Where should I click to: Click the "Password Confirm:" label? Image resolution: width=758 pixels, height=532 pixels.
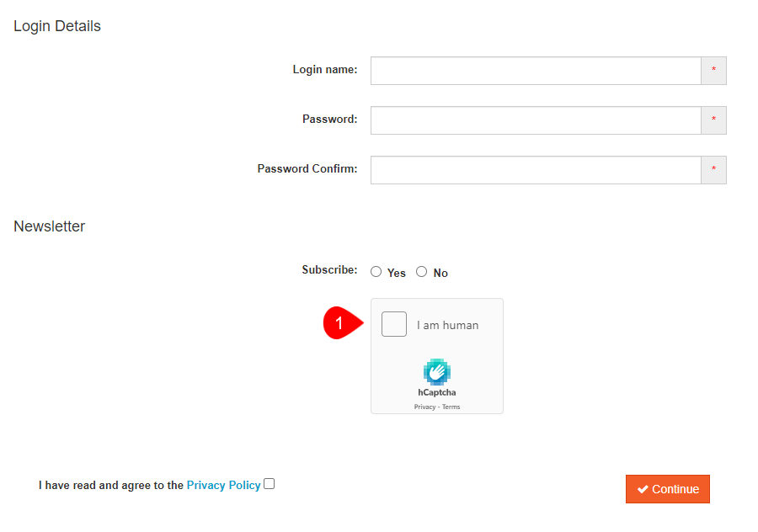click(307, 168)
